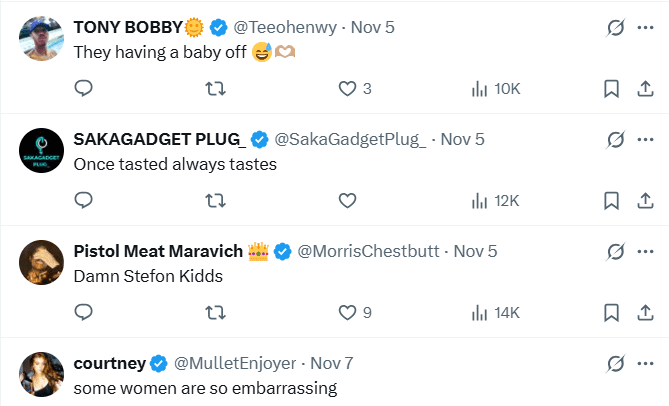Repost SAKAGADGET PLUG_'s tweet
The width and height of the screenshot is (669, 406).
(x=214, y=201)
